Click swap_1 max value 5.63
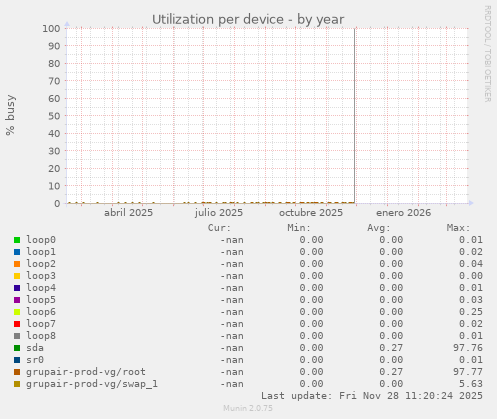 pyautogui.click(x=471, y=384)
